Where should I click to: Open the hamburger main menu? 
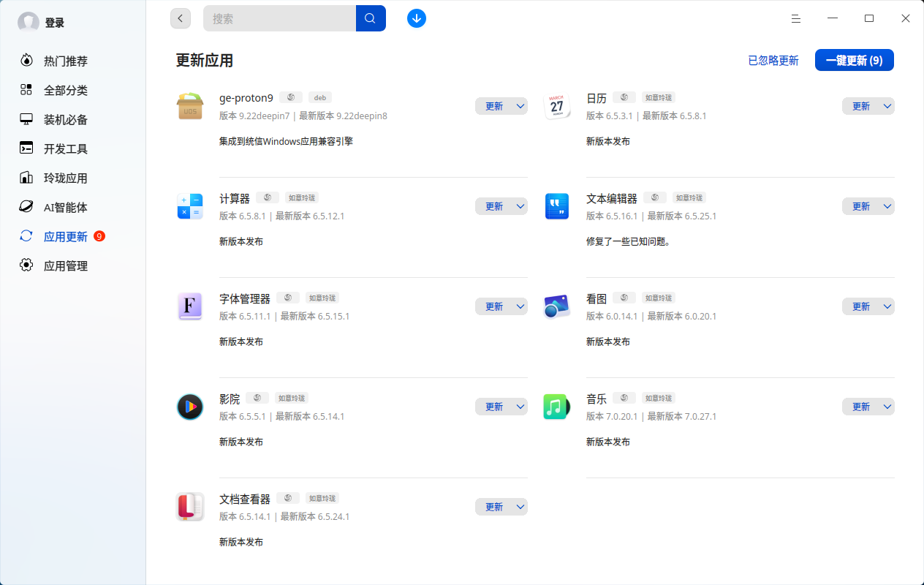pyautogui.click(x=796, y=18)
